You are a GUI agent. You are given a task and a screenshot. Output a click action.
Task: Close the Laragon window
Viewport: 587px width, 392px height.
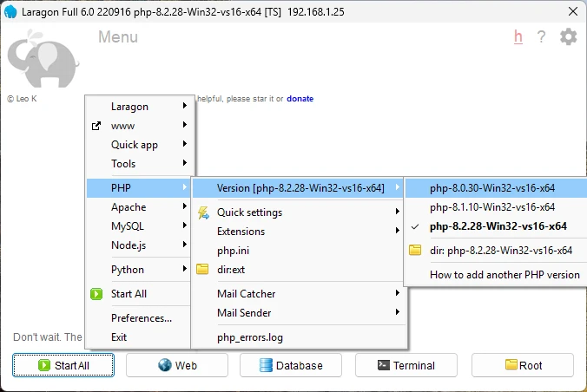point(573,11)
